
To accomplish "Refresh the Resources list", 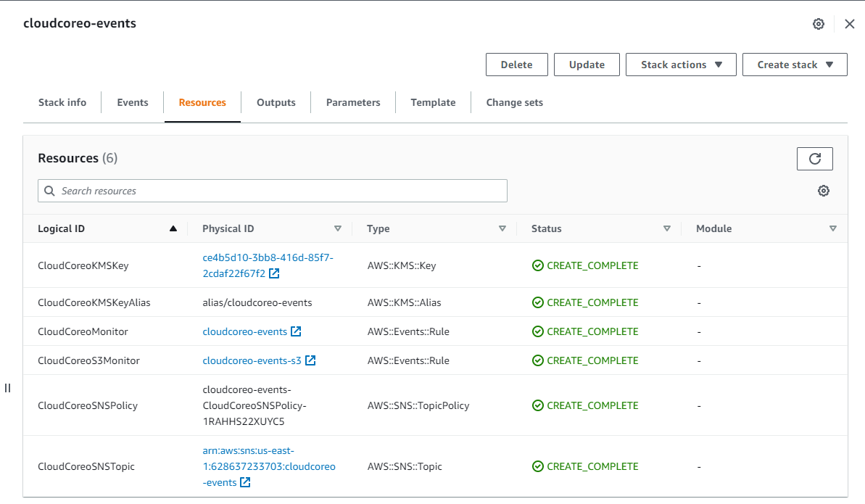I will (x=814, y=158).
